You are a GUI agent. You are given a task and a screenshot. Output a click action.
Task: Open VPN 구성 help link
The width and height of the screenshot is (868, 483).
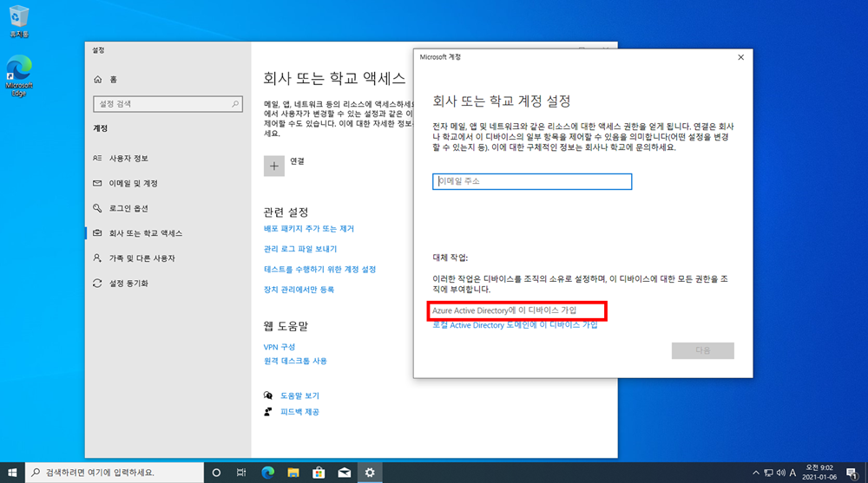pos(279,347)
